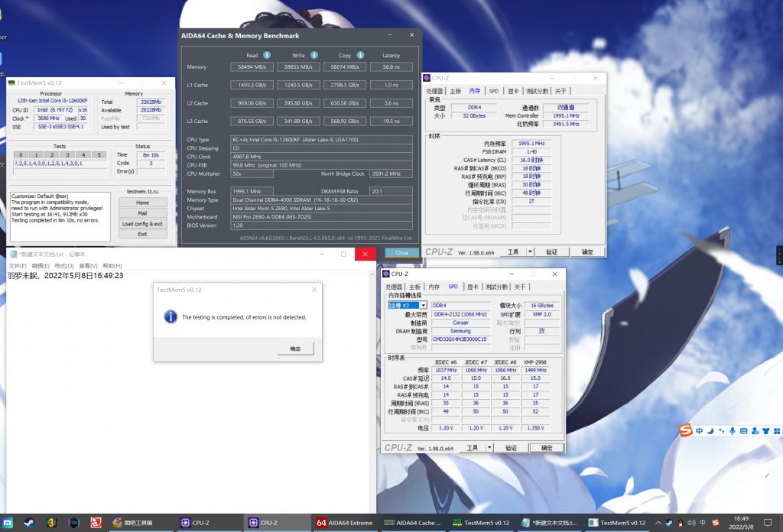
Task: Toggle test 3 in TestMem5 tests
Action: [x=67, y=155]
